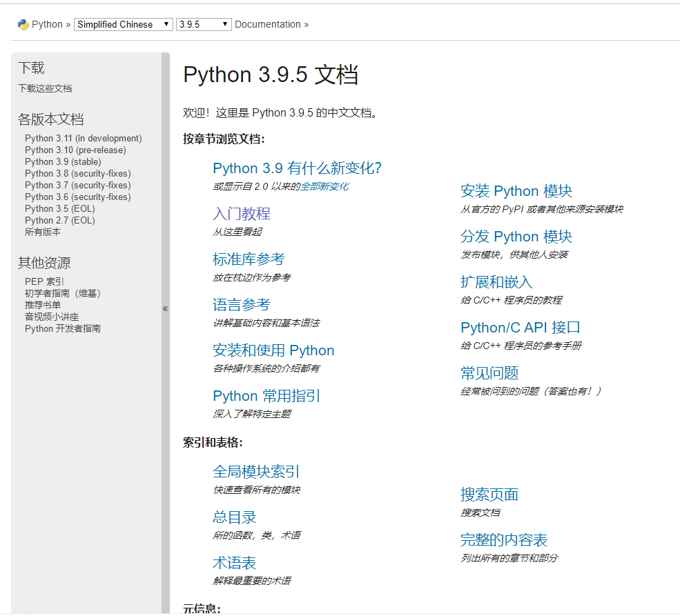
Task: Open Python 3.10 (pre-release) docs
Action: coord(75,150)
